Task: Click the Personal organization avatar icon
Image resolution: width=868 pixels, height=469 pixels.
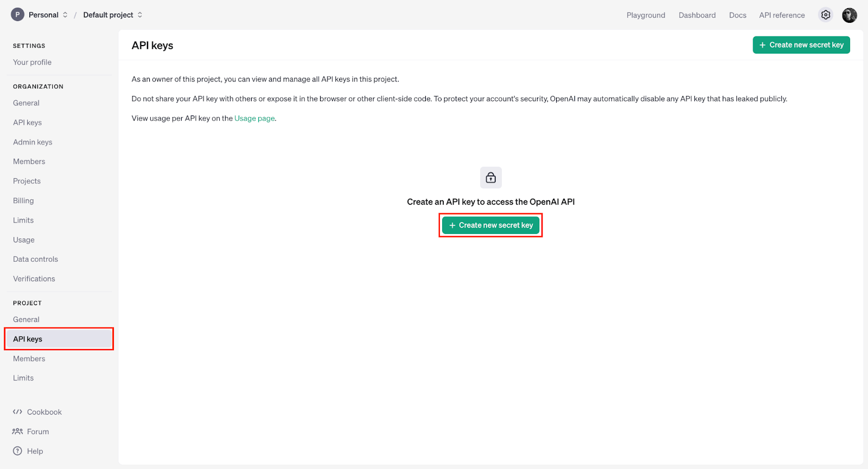Action: [x=17, y=15]
